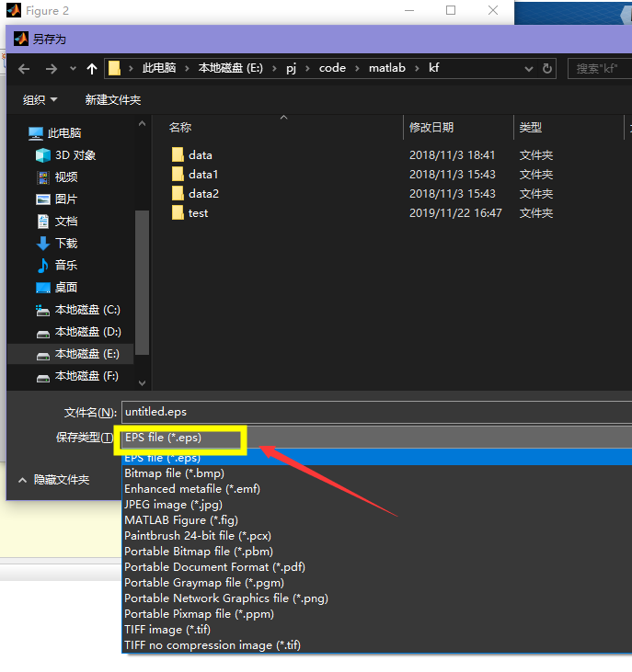The width and height of the screenshot is (632, 672).
Task: Click the search kf box
Action: (600, 69)
